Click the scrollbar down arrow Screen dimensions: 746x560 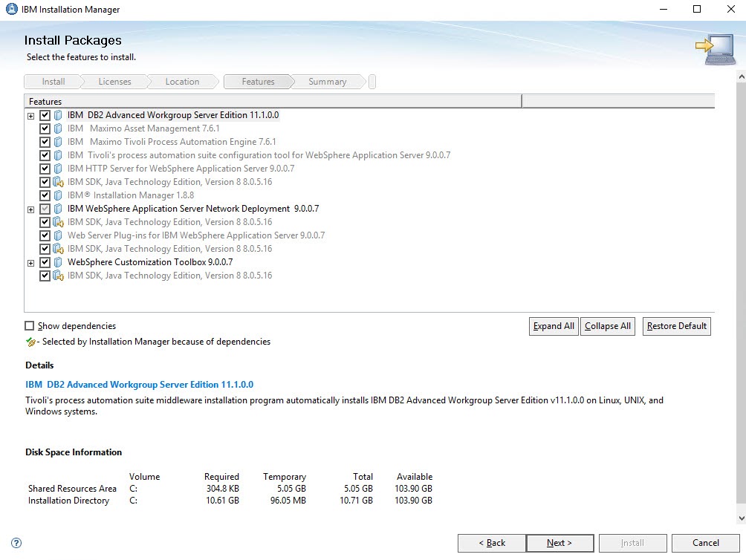click(x=742, y=518)
